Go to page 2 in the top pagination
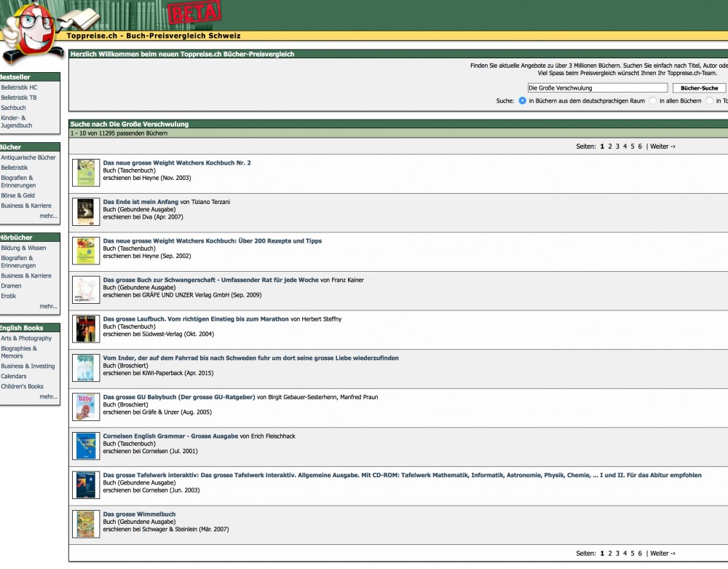728x569 pixels. coord(610,146)
